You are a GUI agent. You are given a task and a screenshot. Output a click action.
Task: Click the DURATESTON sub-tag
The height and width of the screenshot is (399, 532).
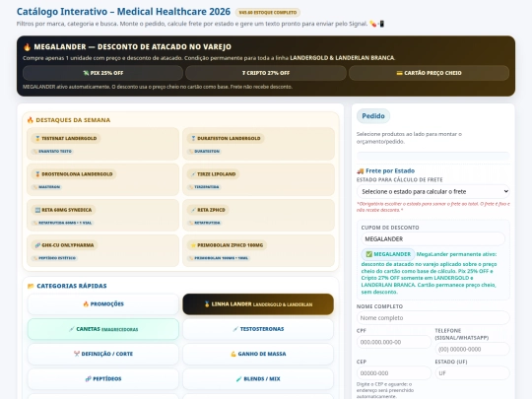pos(204,152)
